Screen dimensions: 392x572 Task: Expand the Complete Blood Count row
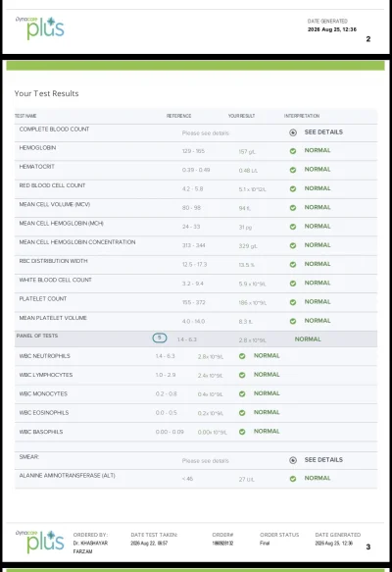pos(196,132)
